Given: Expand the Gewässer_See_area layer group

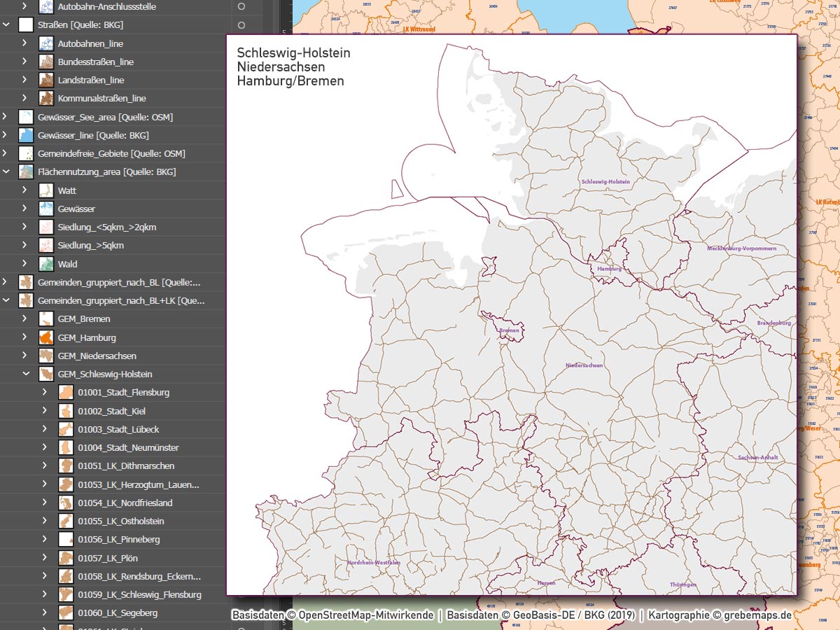Looking at the screenshot, I should (x=6, y=116).
